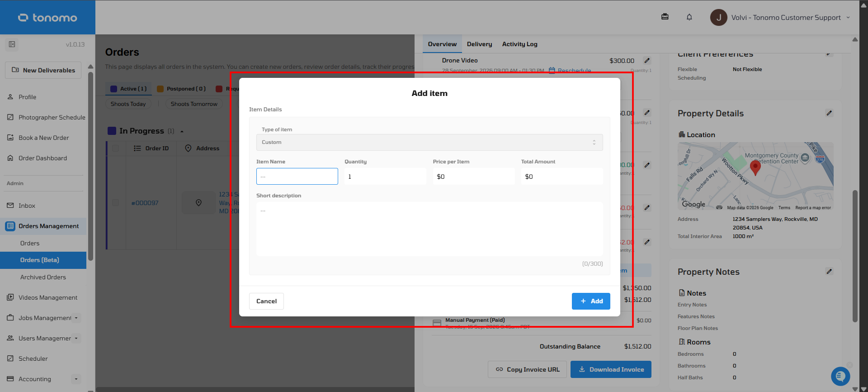Click the blue Add button
Viewport: 868px width, 392px height.
(x=591, y=301)
